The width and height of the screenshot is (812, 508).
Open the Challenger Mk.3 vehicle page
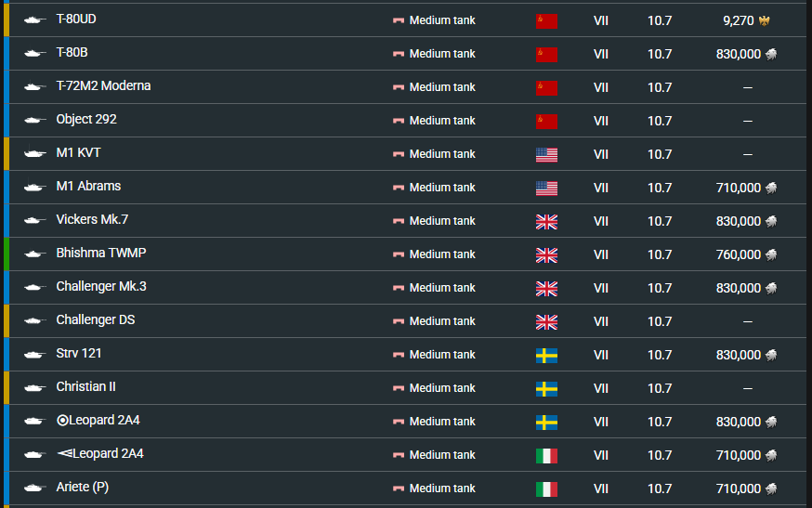click(100, 287)
